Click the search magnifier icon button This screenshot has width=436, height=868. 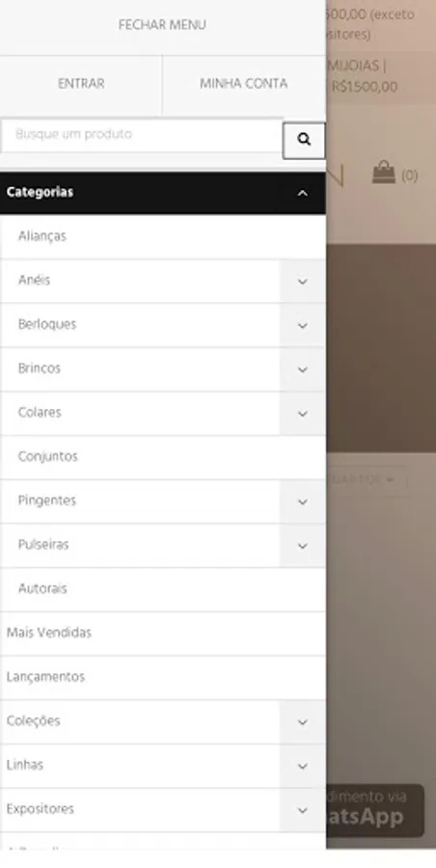[304, 140]
